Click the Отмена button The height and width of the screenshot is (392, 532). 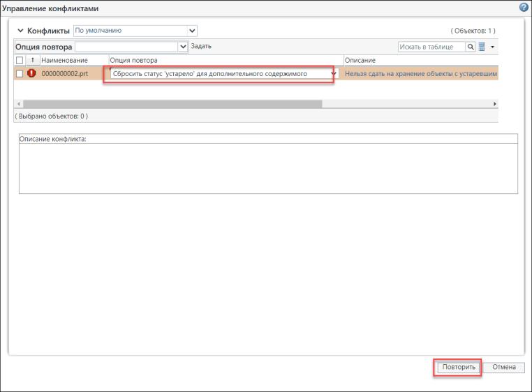(504, 367)
